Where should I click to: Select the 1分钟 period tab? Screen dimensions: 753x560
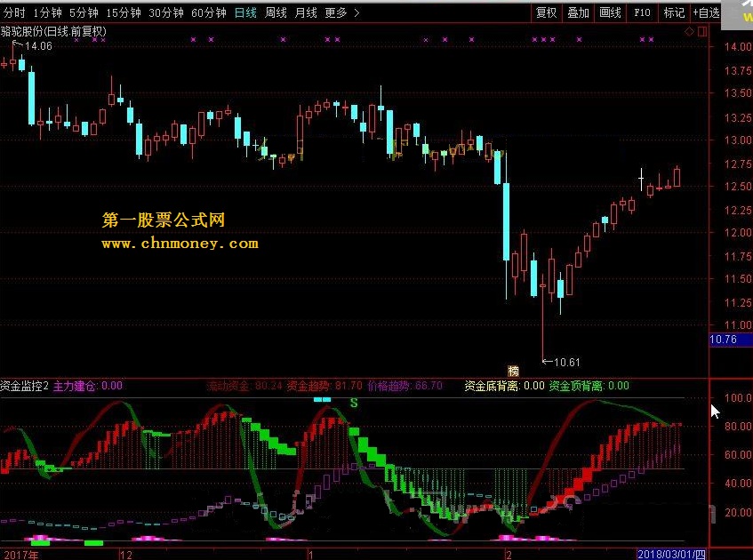pyautogui.click(x=47, y=13)
